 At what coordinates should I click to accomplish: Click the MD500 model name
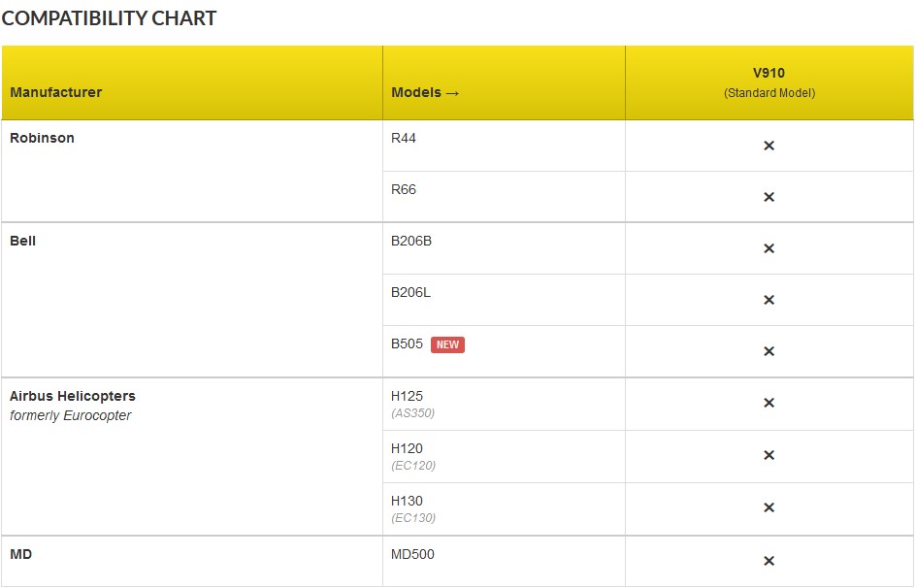point(412,555)
